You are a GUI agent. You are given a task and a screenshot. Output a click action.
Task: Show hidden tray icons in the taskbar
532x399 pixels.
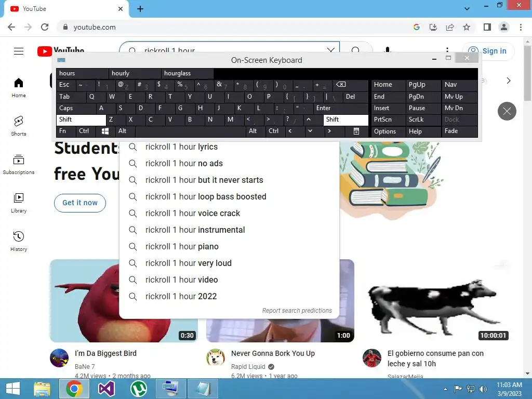(x=445, y=389)
